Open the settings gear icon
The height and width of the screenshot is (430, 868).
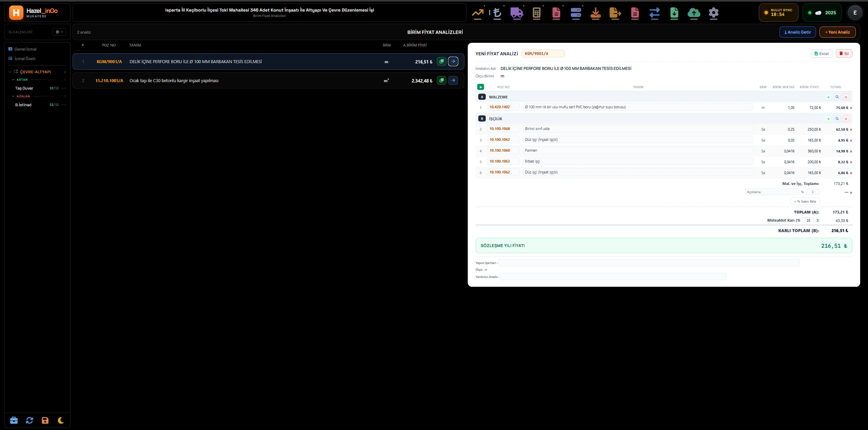pyautogui.click(x=713, y=13)
